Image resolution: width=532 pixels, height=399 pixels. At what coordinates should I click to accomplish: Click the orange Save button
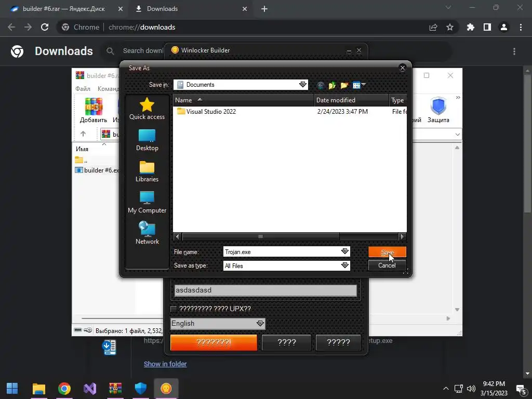(x=387, y=252)
